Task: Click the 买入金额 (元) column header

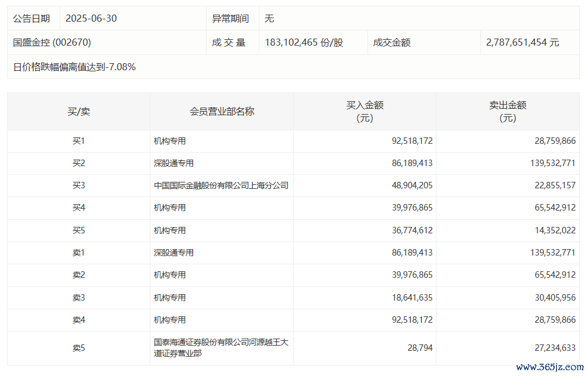Action: point(365,111)
